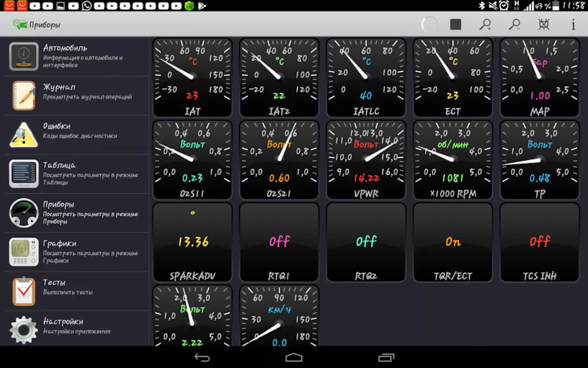The width and height of the screenshot is (588, 368).
Task: Select the VPWR voltage gauge
Action: tap(366, 160)
